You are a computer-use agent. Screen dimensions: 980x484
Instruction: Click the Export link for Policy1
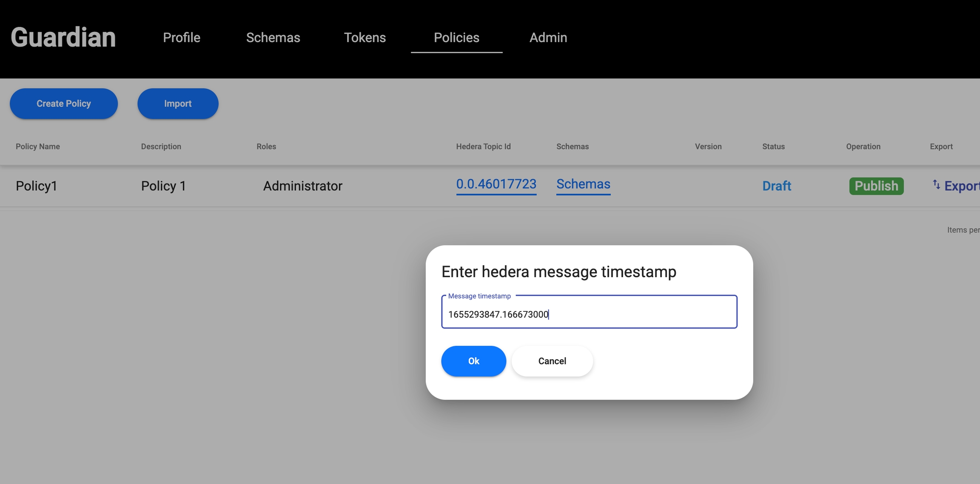tap(961, 186)
